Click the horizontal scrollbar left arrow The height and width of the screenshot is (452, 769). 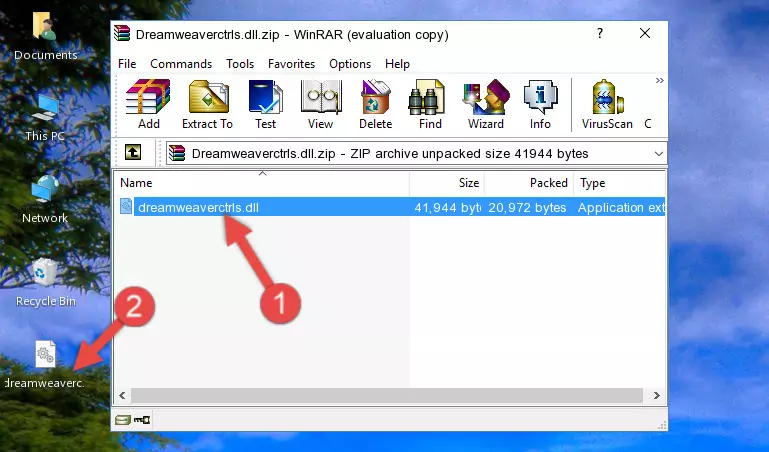click(x=123, y=395)
